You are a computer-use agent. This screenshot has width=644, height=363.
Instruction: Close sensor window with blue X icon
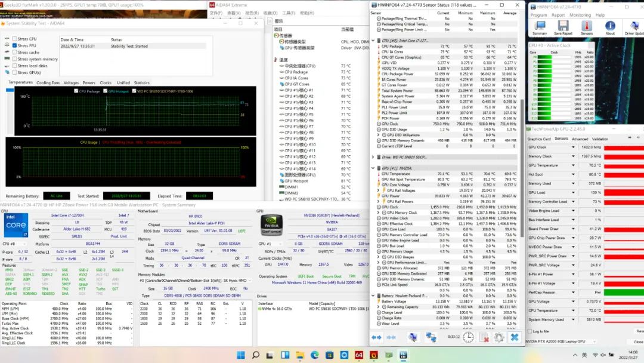(513, 337)
